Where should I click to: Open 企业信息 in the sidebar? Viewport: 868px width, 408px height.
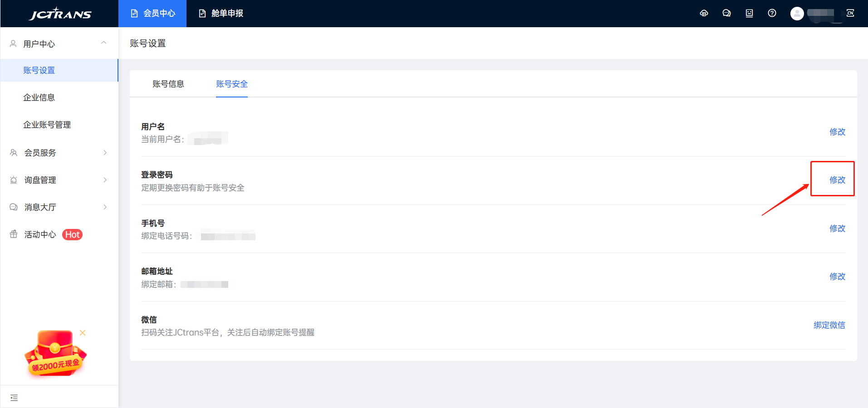coord(39,97)
